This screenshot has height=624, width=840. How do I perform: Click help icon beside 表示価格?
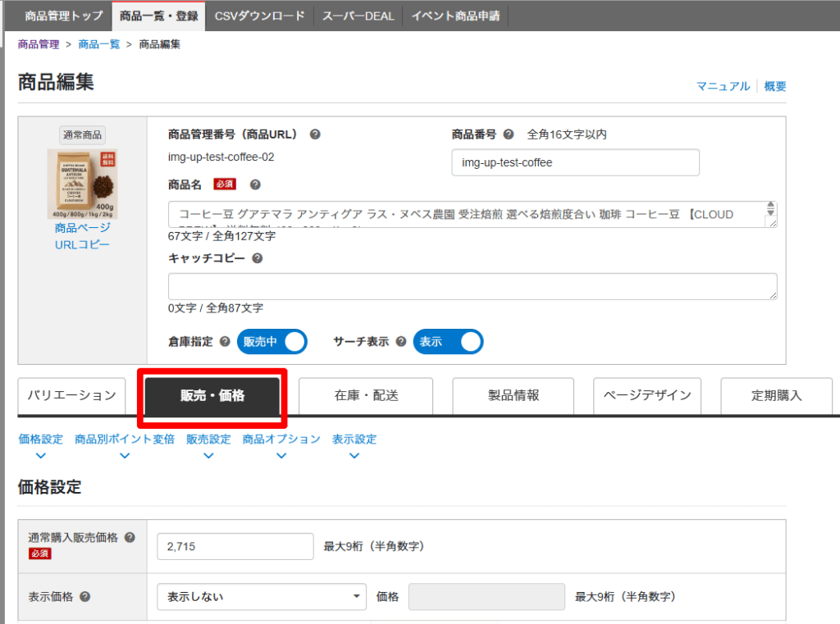coord(85,597)
